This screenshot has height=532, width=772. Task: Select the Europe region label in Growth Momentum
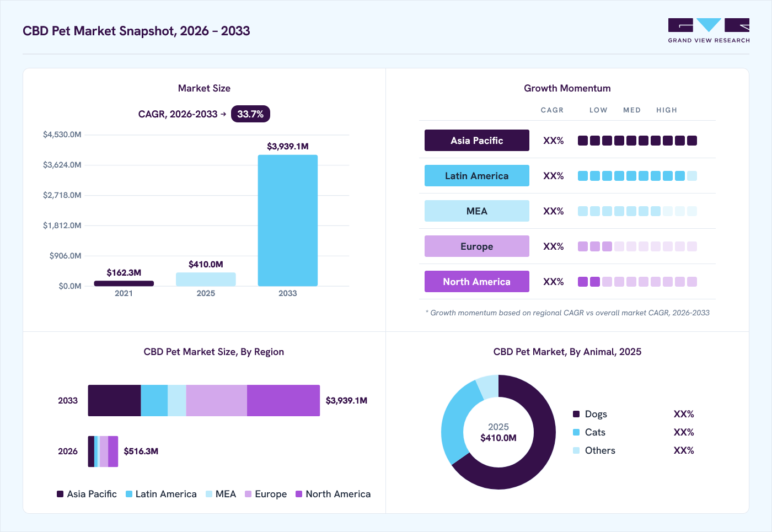pyautogui.click(x=477, y=246)
